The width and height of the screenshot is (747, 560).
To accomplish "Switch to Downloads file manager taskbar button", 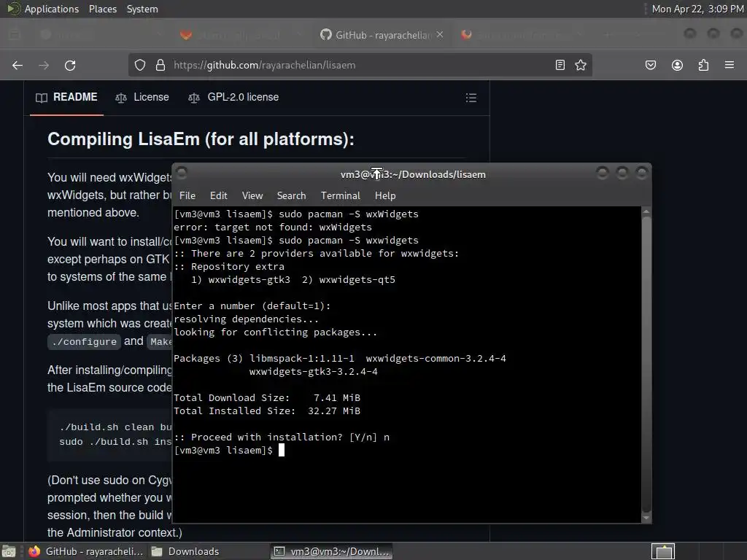I will click(x=185, y=551).
